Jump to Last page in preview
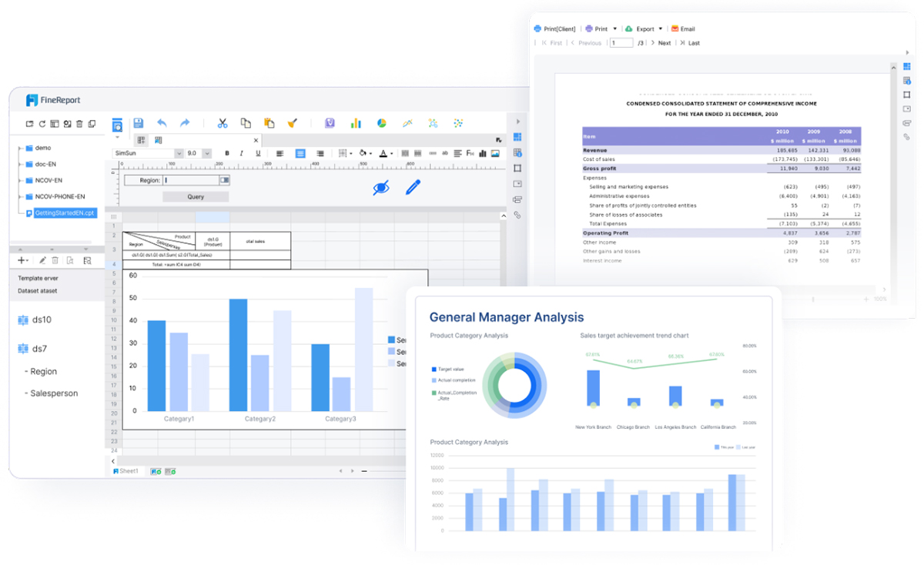The height and width of the screenshot is (565, 924). coord(690,43)
